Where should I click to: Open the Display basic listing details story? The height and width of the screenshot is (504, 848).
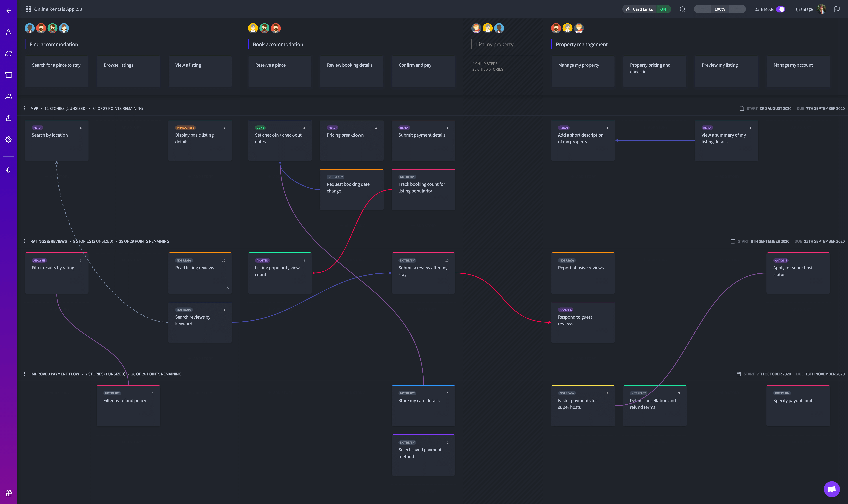[x=200, y=140]
